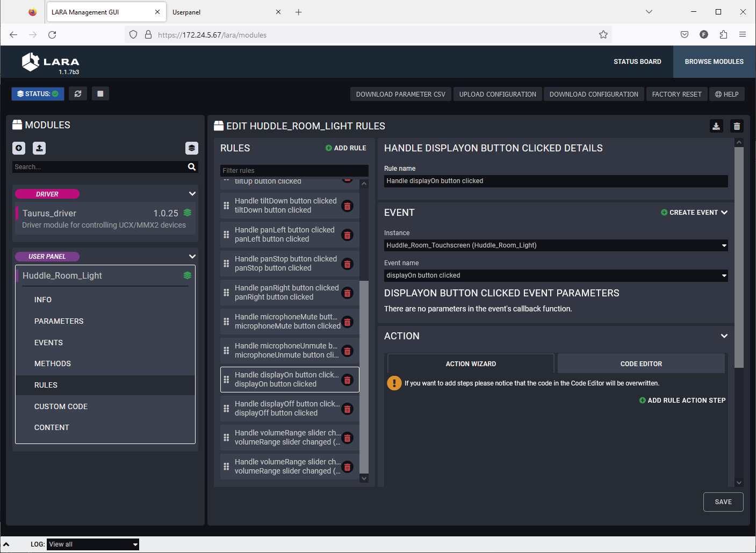Click the add module plus icon
Screen dimensions: 756x553
(19, 148)
